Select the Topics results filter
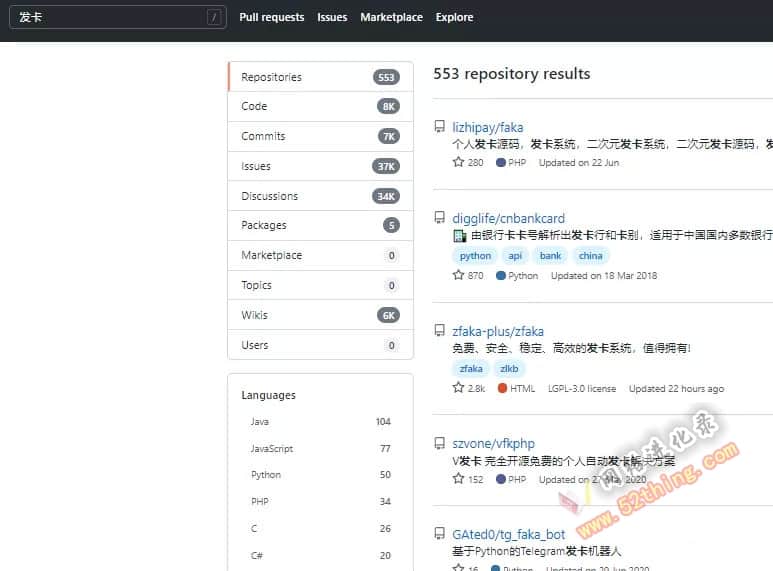 click(x=320, y=286)
